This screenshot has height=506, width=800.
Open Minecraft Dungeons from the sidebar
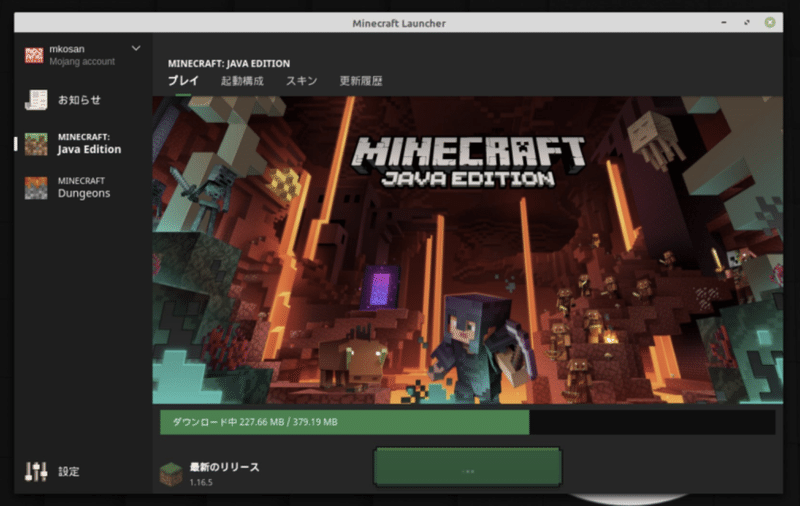pos(83,188)
